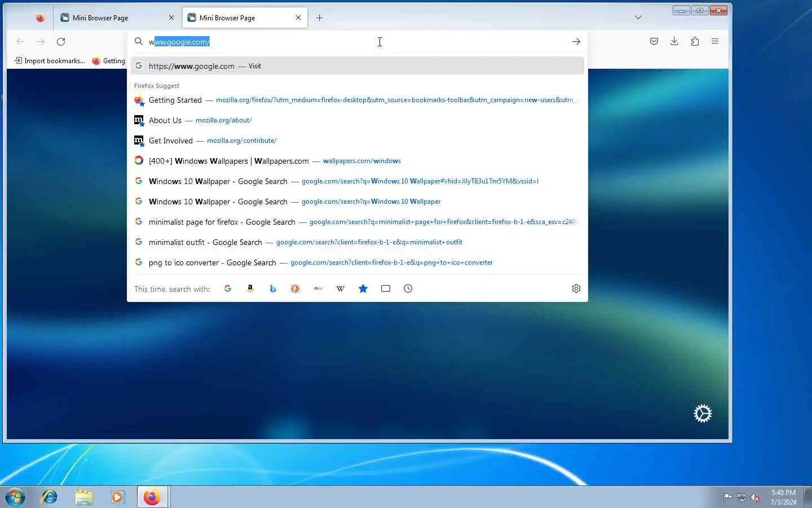This screenshot has width=812, height=508.
Task: Open png to ico converter suggestion
Action: coord(358,262)
